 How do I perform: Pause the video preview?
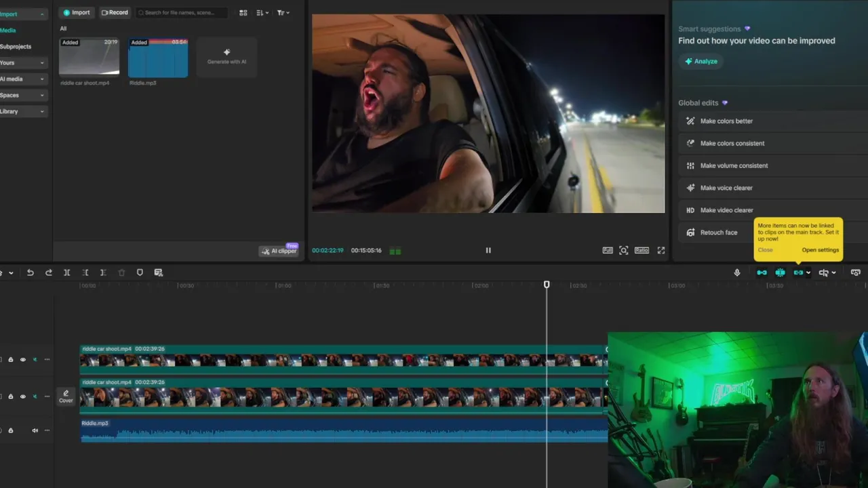pos(488,250)
